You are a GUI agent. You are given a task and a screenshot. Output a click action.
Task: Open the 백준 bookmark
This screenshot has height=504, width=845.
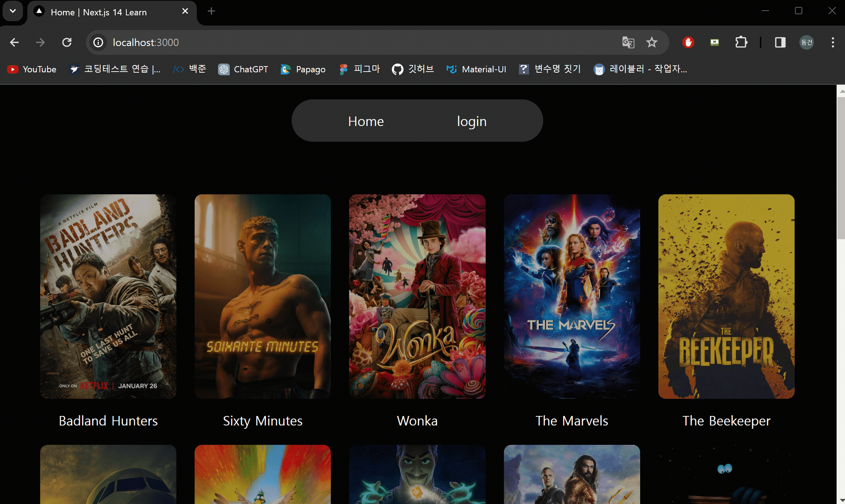coord(190,69)
